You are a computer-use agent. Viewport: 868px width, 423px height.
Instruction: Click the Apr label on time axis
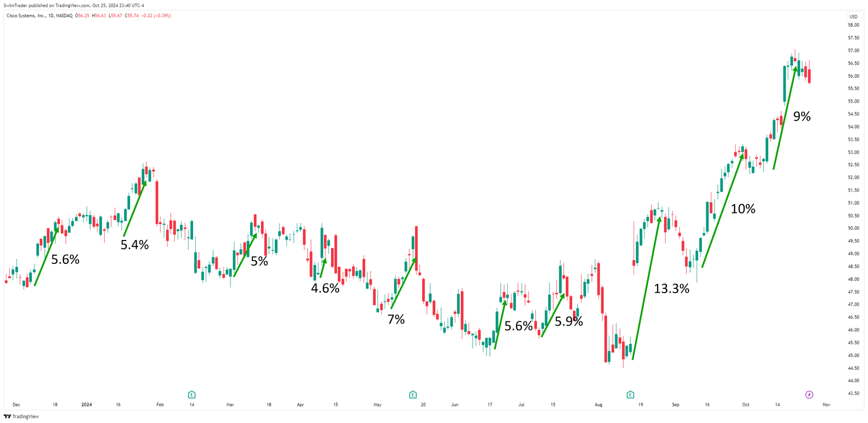tap(301, 405)
